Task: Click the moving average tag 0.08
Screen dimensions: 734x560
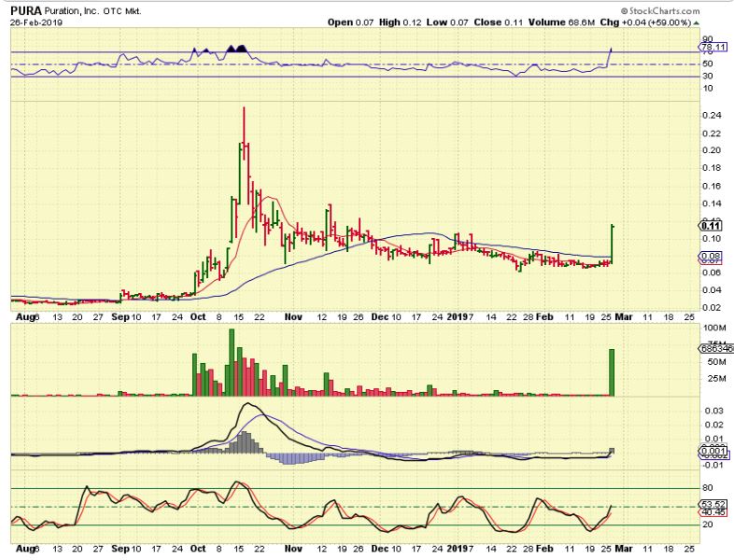Action: click(x=713, y=256)
